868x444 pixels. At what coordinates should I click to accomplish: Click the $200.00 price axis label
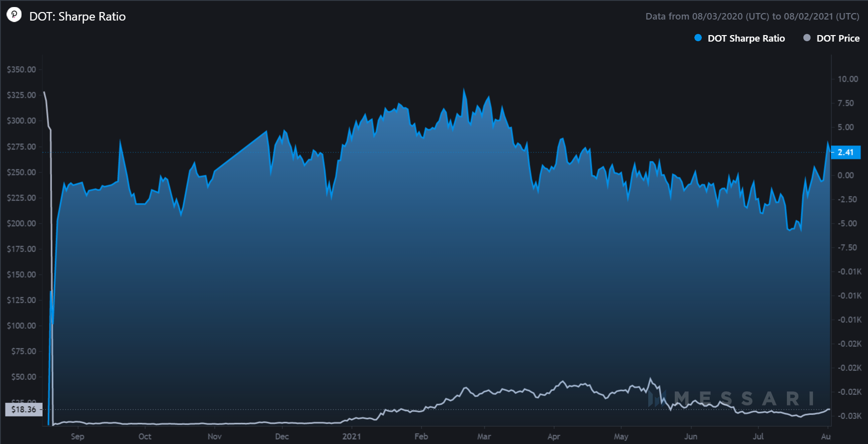[x=22, y=224]
